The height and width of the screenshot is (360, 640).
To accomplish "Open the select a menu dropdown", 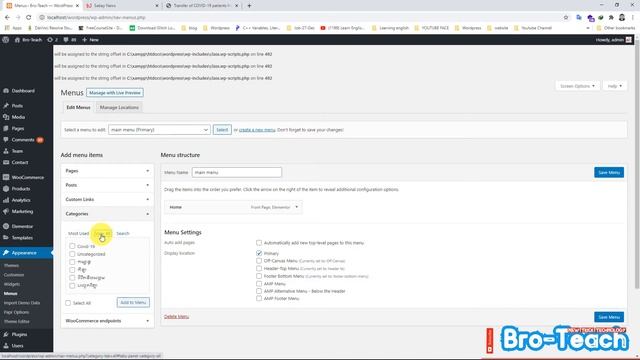I will [159, 130].
